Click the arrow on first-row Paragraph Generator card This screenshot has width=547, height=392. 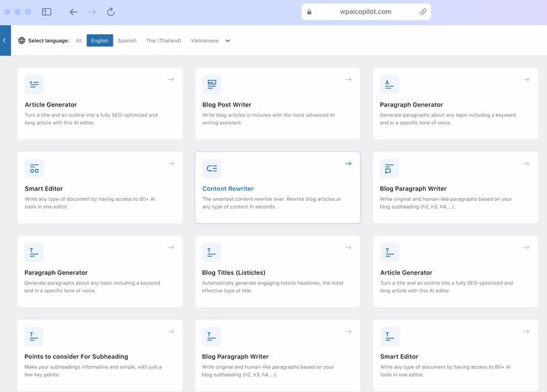[x=526, y=79]
